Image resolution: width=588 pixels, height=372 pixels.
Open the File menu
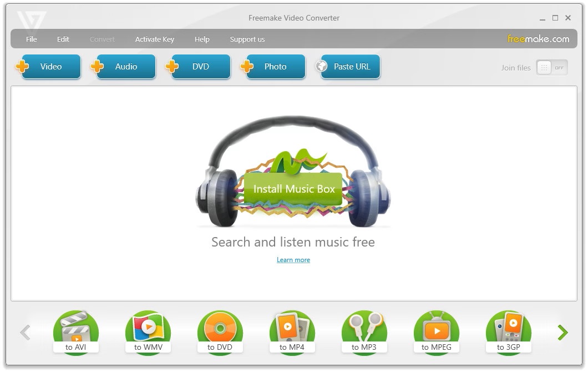[x=32, y=39]
